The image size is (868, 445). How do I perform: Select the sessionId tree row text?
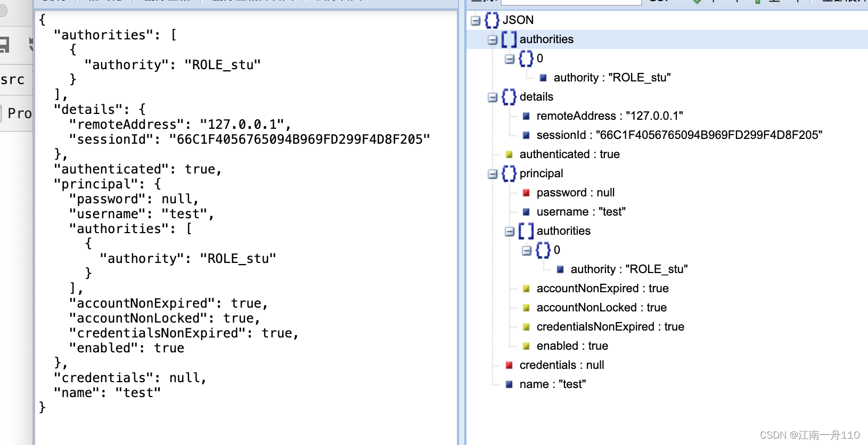[x=679, y=135]
